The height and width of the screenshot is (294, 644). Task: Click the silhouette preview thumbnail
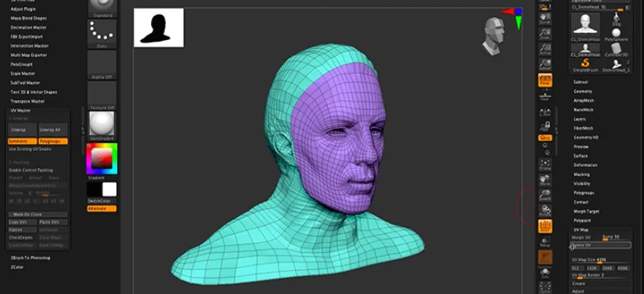point(159,28)
